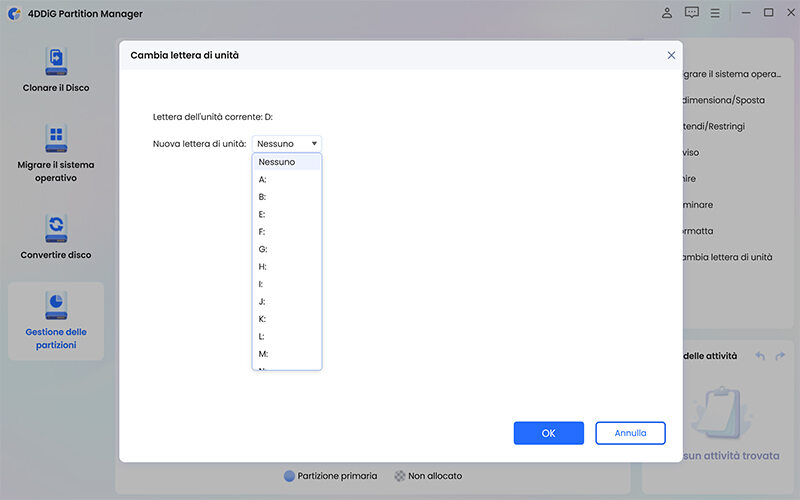Choose drive letter E: from the list
The width and height of the screenshot is (800, 500).
pos(287,214)
